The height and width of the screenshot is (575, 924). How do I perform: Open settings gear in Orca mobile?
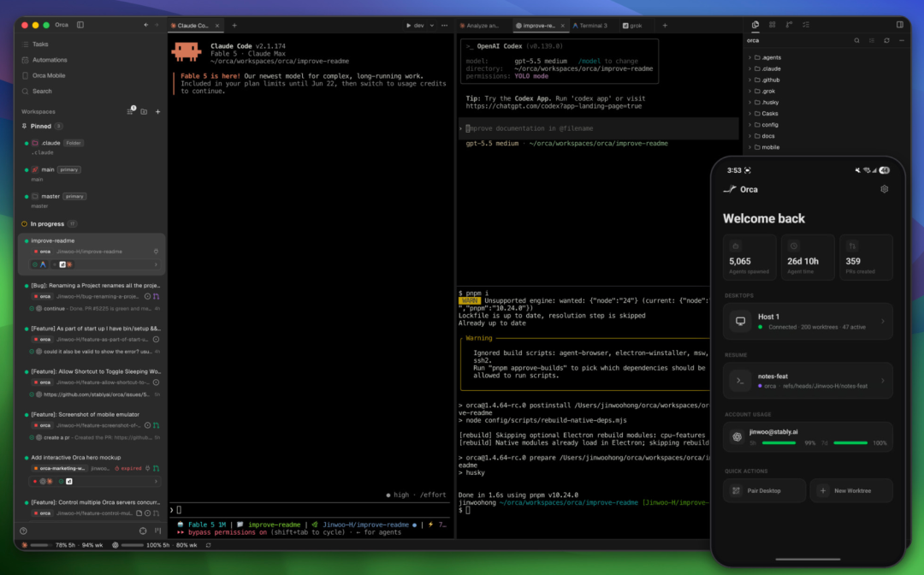pos(884,189)
